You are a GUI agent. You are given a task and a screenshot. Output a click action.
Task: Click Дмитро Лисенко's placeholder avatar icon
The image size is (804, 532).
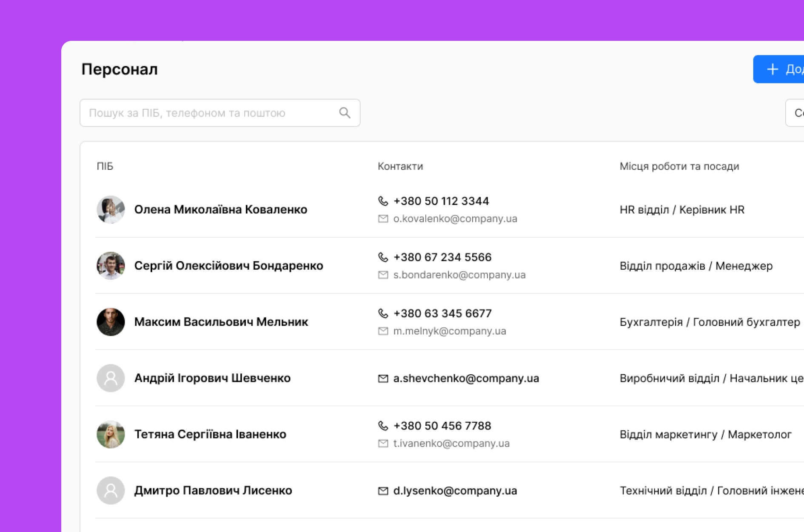click(111, 490)
